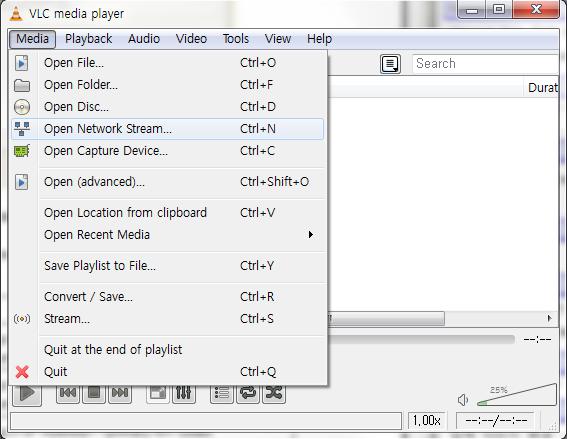
Task: Select Open Network Stream... entry
Action: [x=168, y=129]
